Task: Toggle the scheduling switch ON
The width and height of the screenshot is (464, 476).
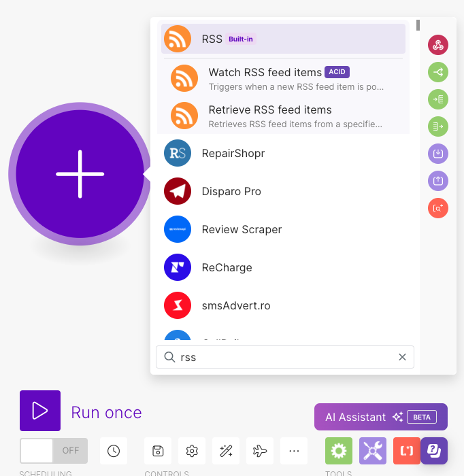Action: pyautogui.click(x=54, y=451)
